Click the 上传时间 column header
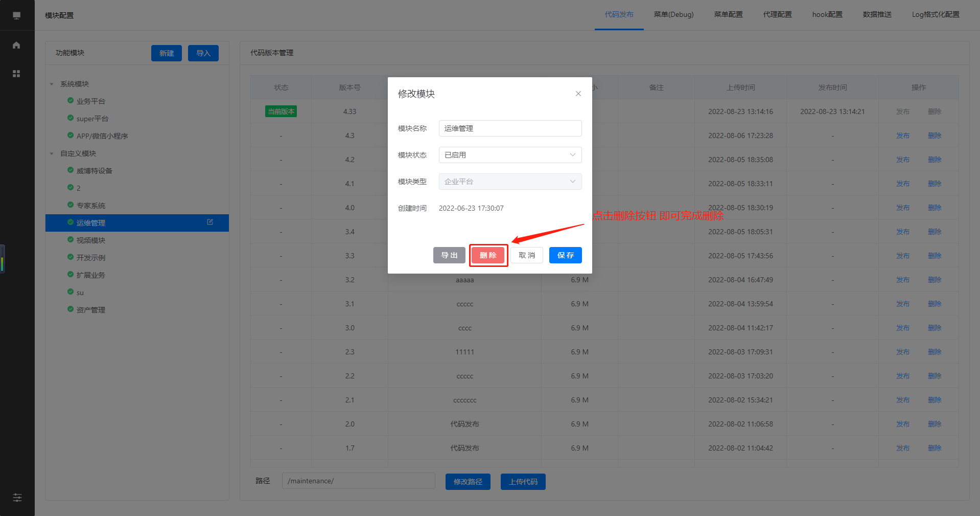The height and width of the screenshot is (516, 980). coord(740,87)
